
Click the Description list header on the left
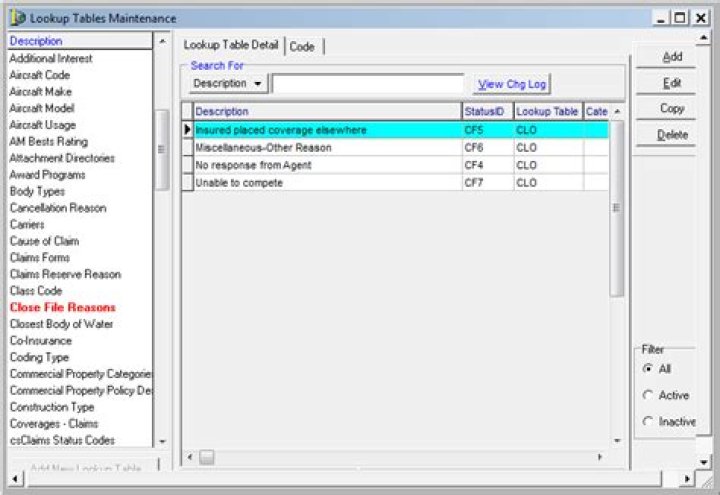[x=80, y=41]
